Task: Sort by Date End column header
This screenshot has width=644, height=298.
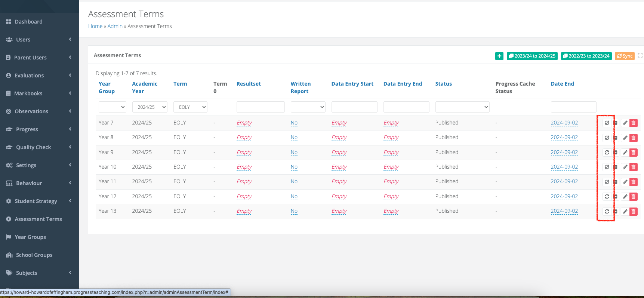Action: click(563, 84)
